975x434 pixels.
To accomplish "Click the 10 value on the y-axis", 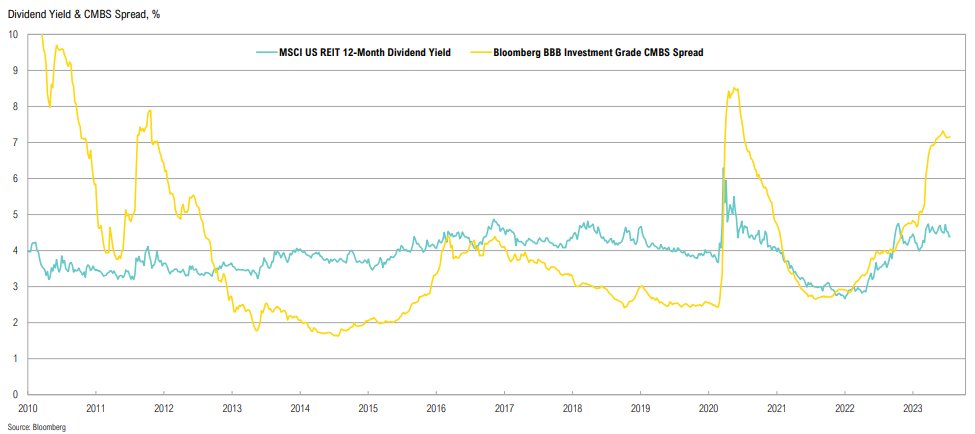I will 14,34.
